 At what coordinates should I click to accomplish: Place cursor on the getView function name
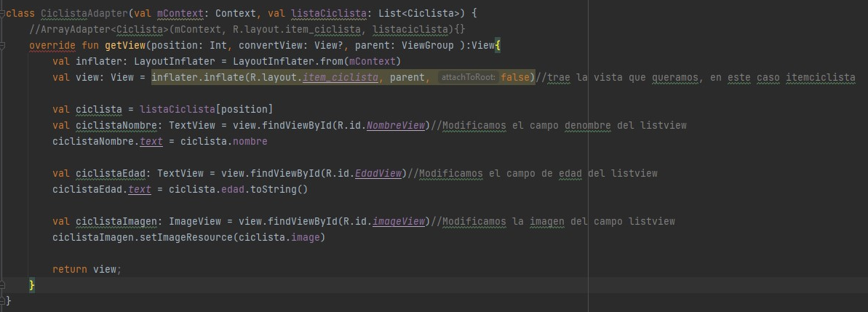point(125,46)
